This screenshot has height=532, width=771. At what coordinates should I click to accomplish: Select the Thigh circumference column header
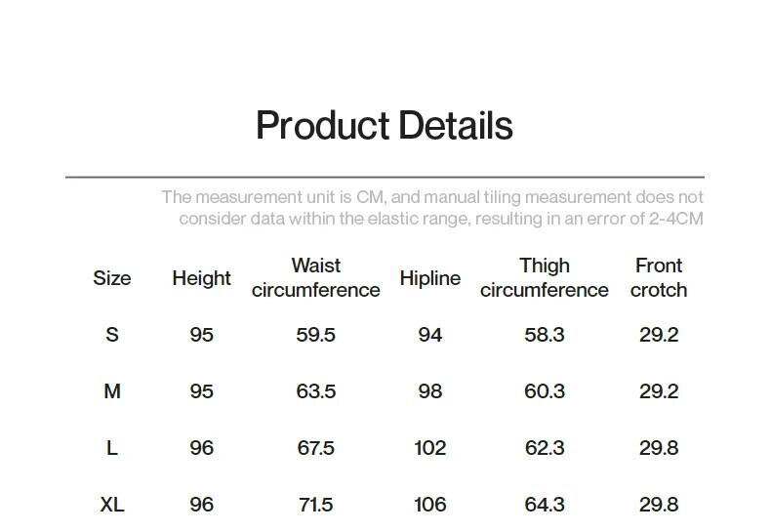tap(545, 278)
